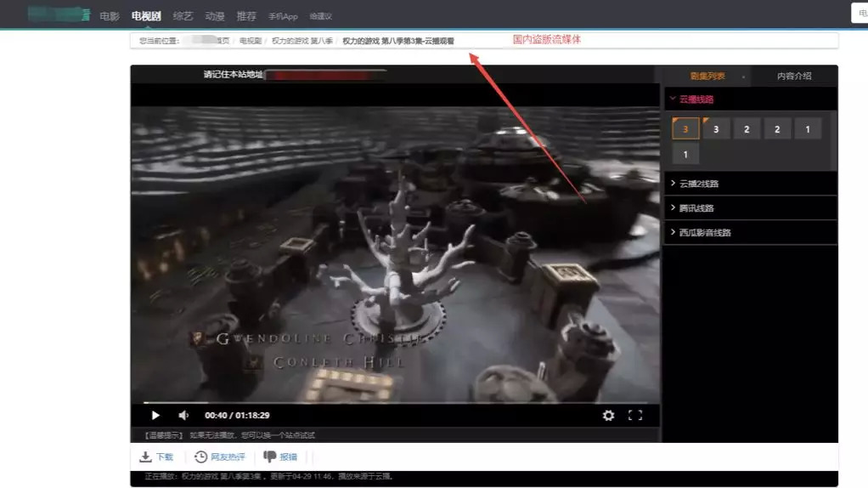The image size is (868, 488).
Task: Expand the 云播2线路 section
Action: coord(750,184)
